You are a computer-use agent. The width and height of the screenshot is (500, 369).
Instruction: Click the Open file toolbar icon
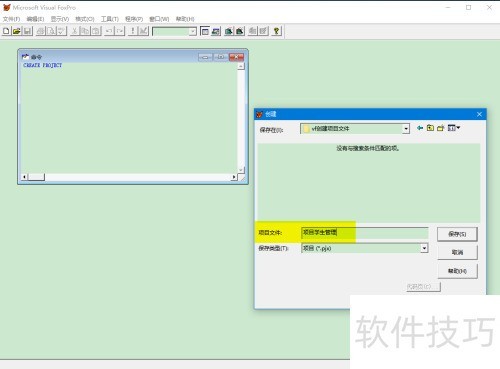coord(17,31)
